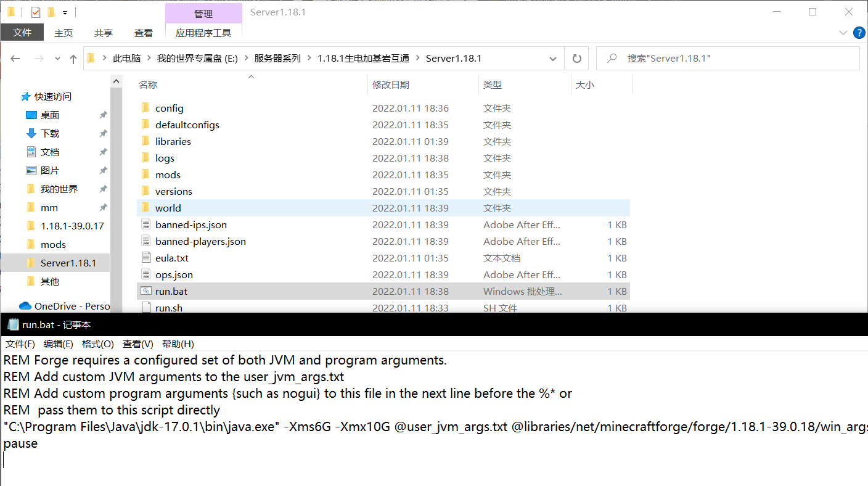This screenshot has height=486, width=868.
Task: Click the mods folder icon in file list
Action: point(145,175)
